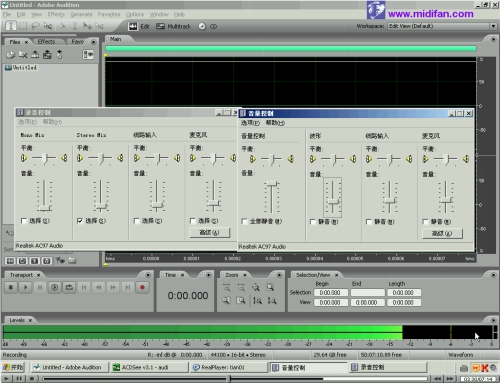
Task: Uncheck Stereo Mix select checkbox in 录音控制
Action: pos(80,221)
